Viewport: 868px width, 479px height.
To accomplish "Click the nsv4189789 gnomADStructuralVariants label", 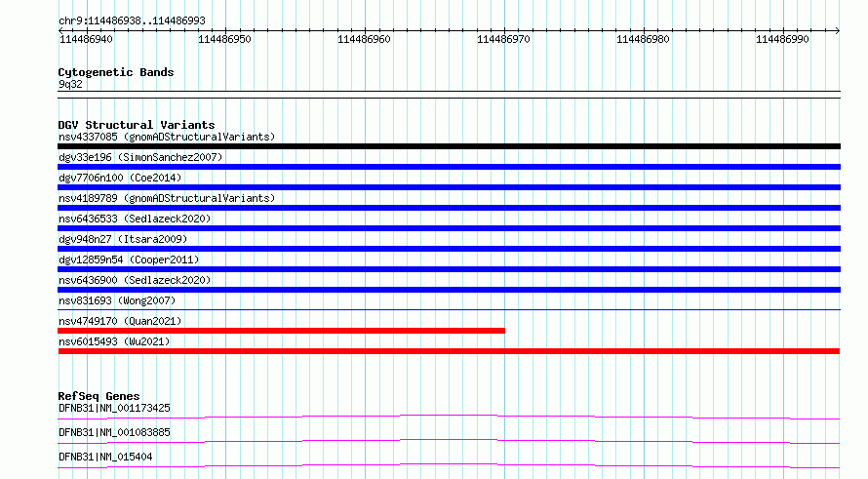I will coord(167,198).
